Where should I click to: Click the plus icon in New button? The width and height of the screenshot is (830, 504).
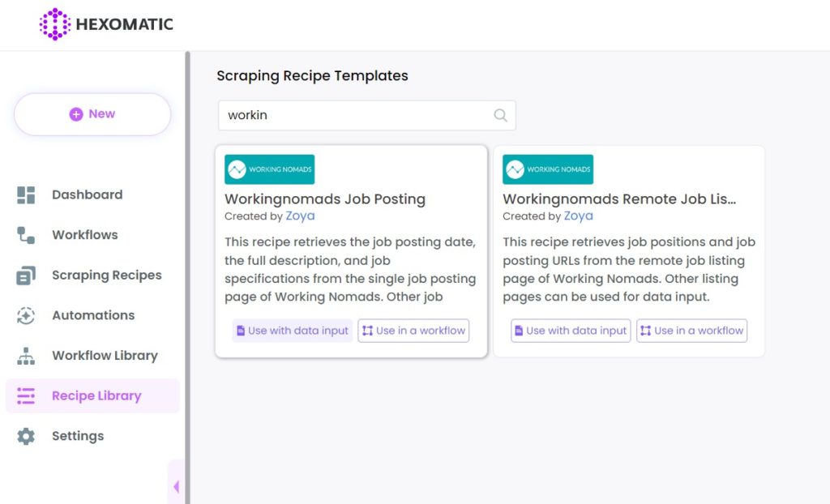76,113
